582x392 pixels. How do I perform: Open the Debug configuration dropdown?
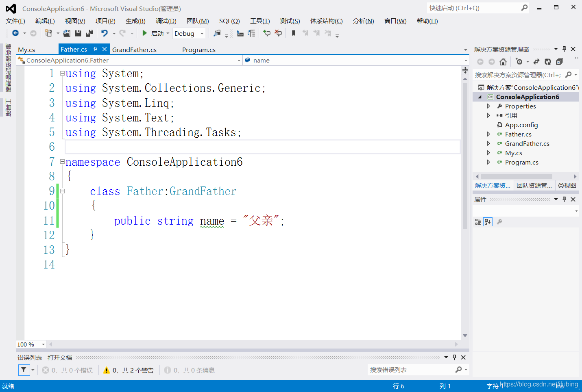[202, 34]
